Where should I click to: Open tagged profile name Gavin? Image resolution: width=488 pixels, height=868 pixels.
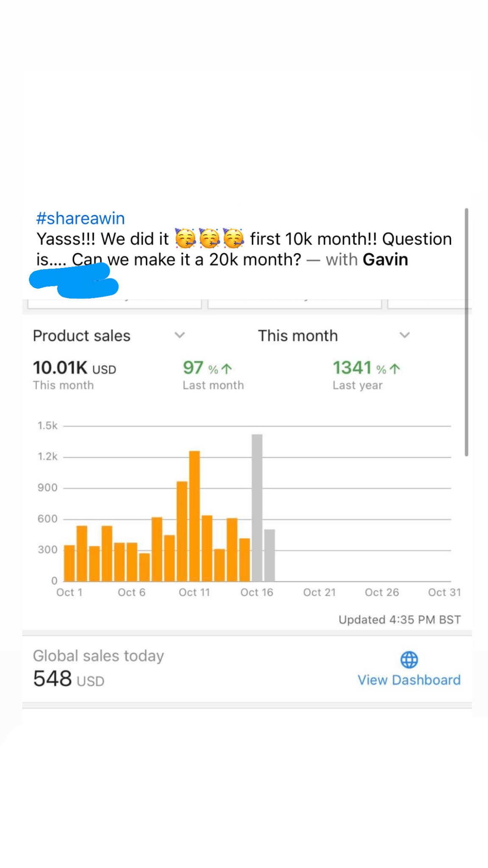tap(385, 260)
